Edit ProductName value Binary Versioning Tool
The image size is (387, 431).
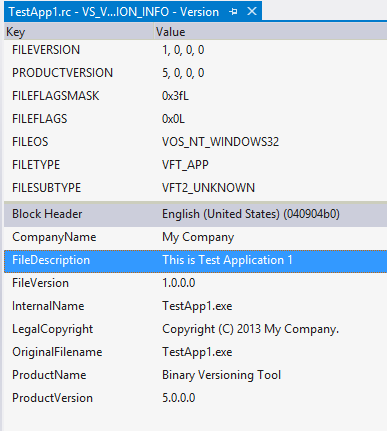point(221,375)
